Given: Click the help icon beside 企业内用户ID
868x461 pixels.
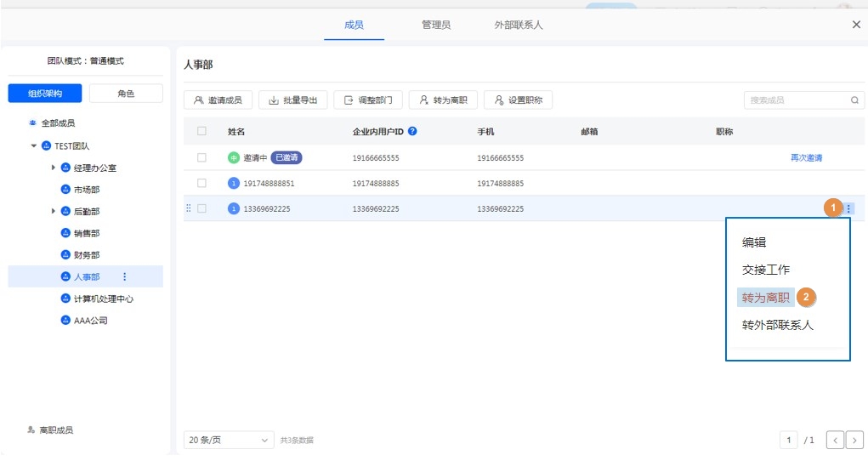Looking at the screenshot, I should 412,132.
